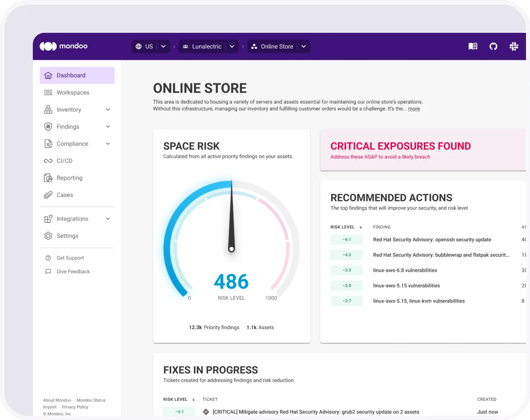Expand the Integrations menu chevron
This screenshot has height=420, width=530.
pyautogui.click(x=108, y=219)
